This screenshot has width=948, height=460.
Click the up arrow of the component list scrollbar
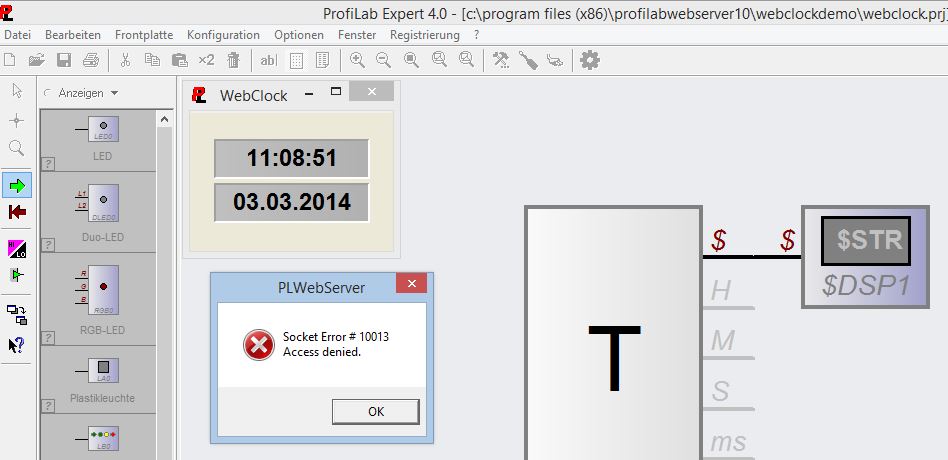(x=164, y=120)
